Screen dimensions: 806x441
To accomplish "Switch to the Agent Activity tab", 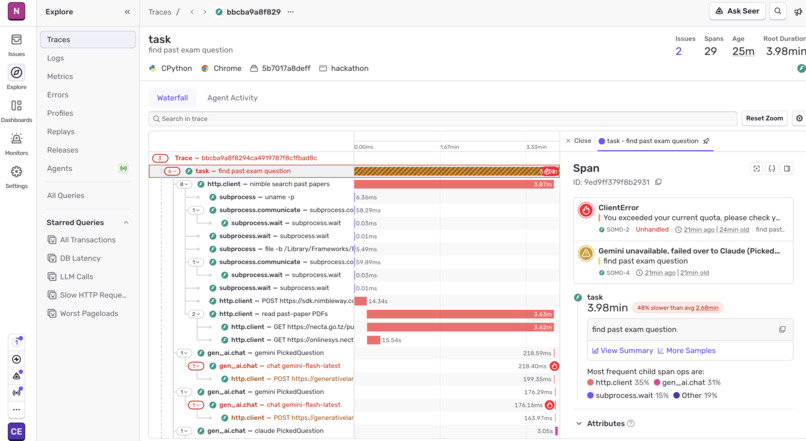I will [x=232, y=98].
